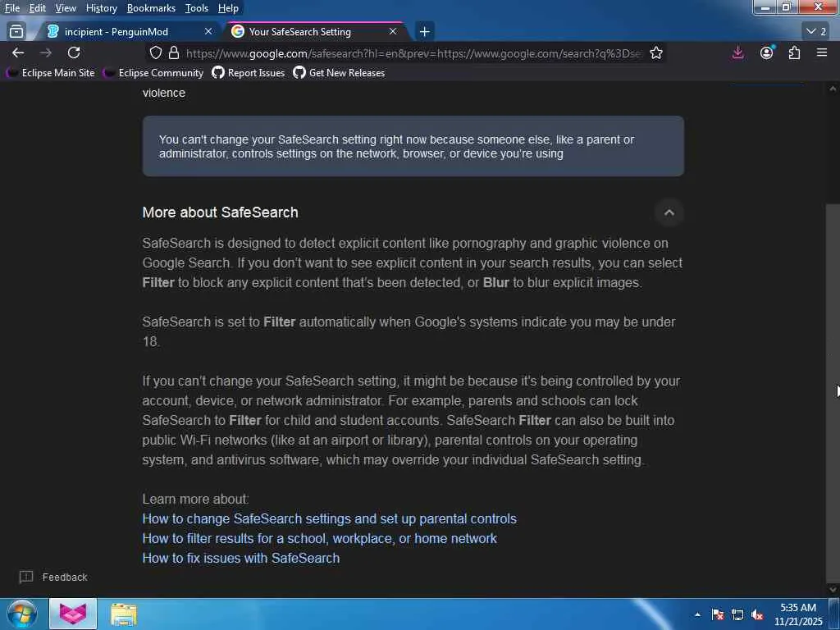
Task: Click the page vertical scrollbar thumb
Action: pos(833,392)
